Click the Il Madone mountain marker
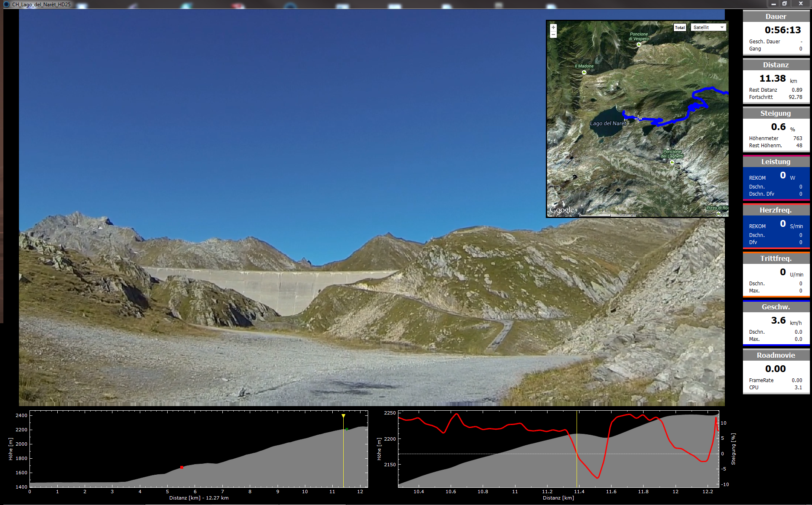812x505 pixels. pos(584,72)
